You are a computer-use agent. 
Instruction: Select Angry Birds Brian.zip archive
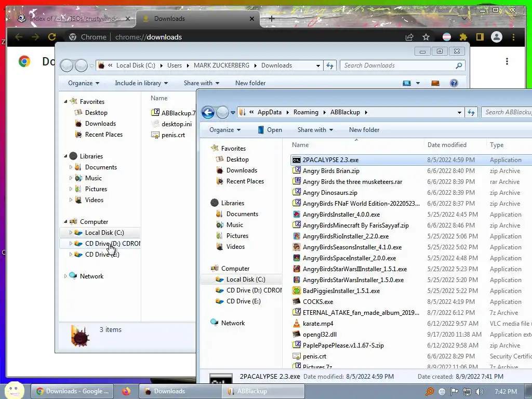(x=326, y=170)
